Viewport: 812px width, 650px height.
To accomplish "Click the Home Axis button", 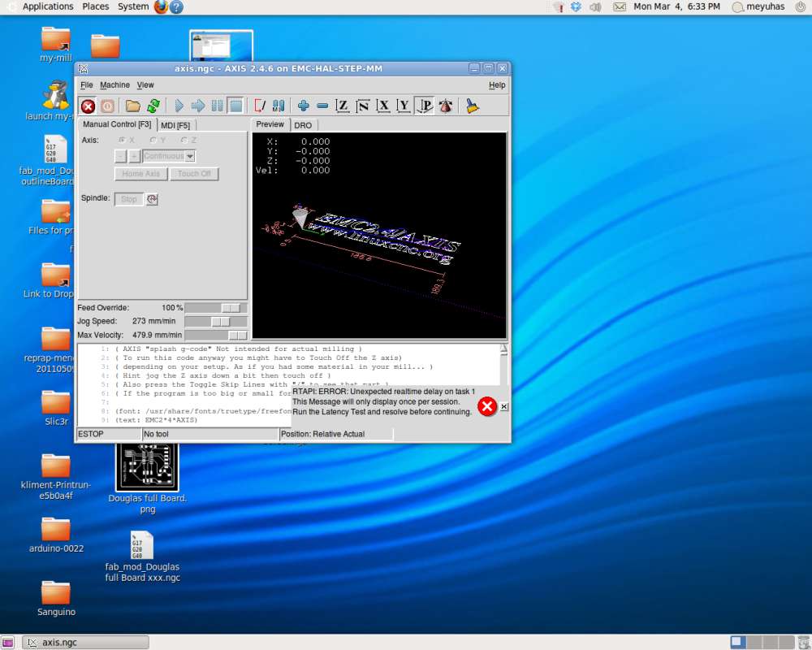I will [x=140, y=174].
